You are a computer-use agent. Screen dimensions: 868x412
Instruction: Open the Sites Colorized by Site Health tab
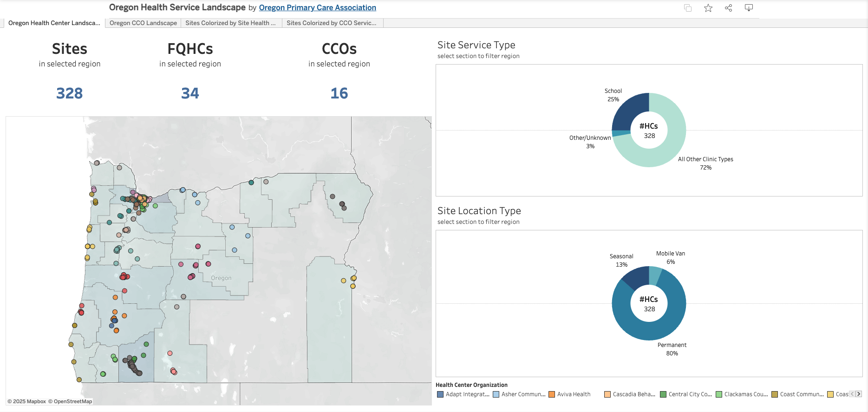coord(230,23)
